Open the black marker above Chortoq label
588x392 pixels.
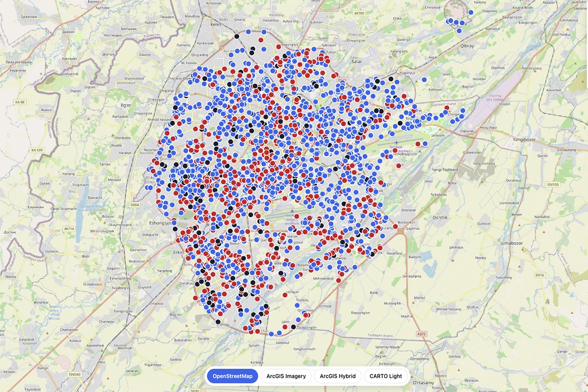point(218,321)
